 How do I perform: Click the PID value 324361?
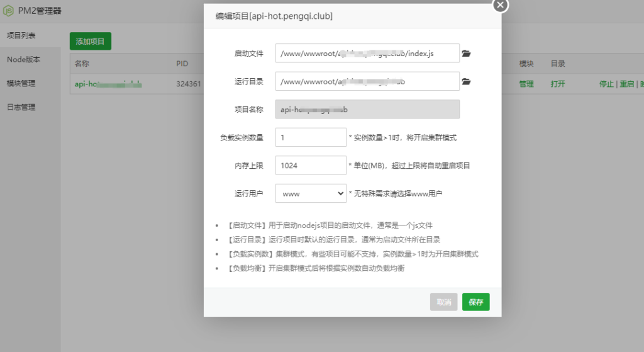click(189, 84)
